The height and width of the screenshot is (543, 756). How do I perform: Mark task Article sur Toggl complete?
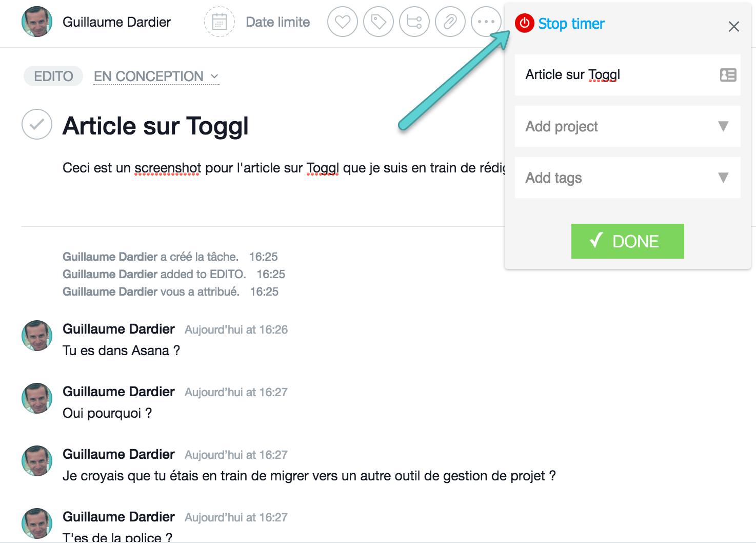[37, 124]
